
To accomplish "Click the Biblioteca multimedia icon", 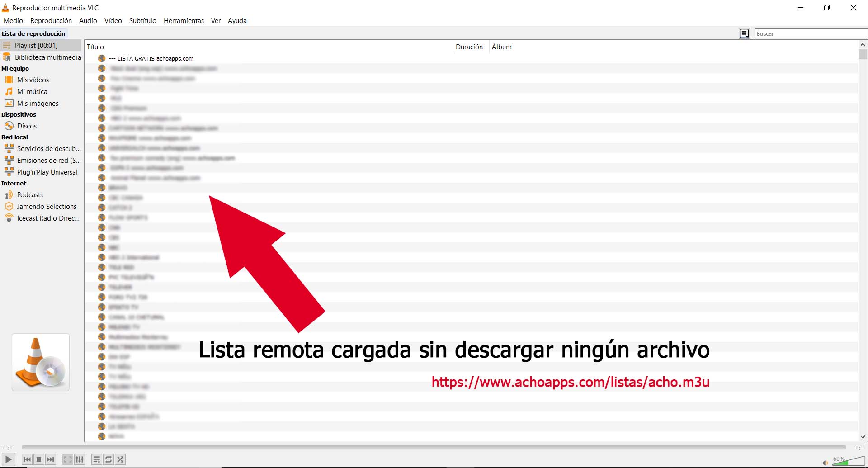I will 7,57.
